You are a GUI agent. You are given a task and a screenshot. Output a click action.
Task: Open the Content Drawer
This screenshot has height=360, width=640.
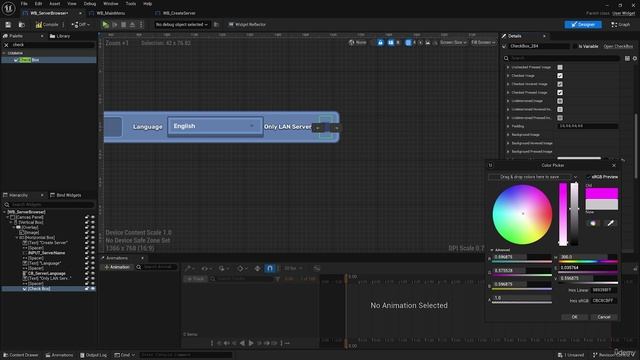click(x=20, y=355)
